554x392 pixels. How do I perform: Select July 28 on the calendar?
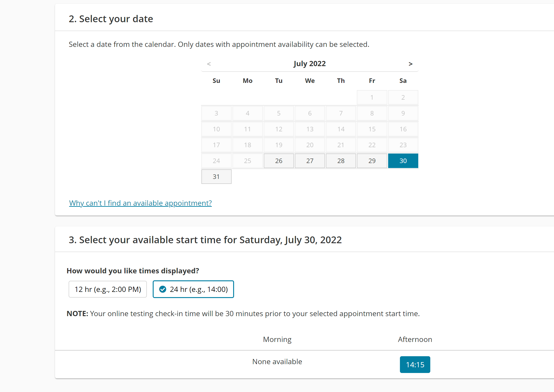tap(341, 161)
